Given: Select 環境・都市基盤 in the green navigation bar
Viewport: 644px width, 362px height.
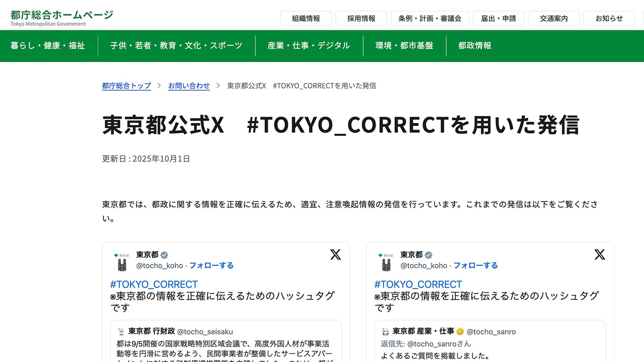Looking at the screenshot, I should (x=404, y=46).
